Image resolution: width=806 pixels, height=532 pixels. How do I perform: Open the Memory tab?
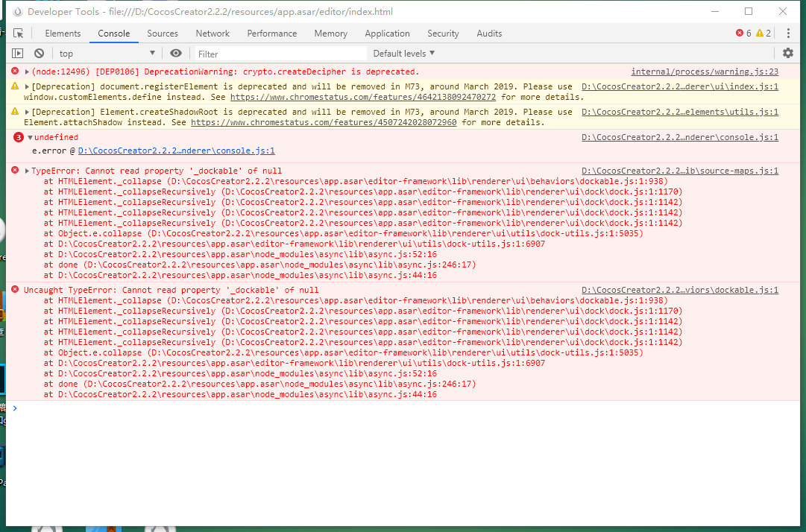coord(330,34)
